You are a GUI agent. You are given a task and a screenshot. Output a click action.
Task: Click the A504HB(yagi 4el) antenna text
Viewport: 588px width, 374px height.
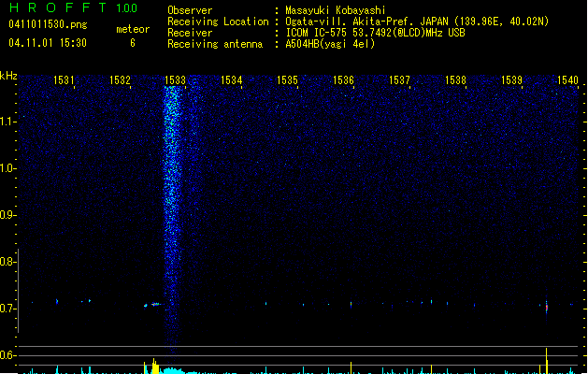[330, 44]
